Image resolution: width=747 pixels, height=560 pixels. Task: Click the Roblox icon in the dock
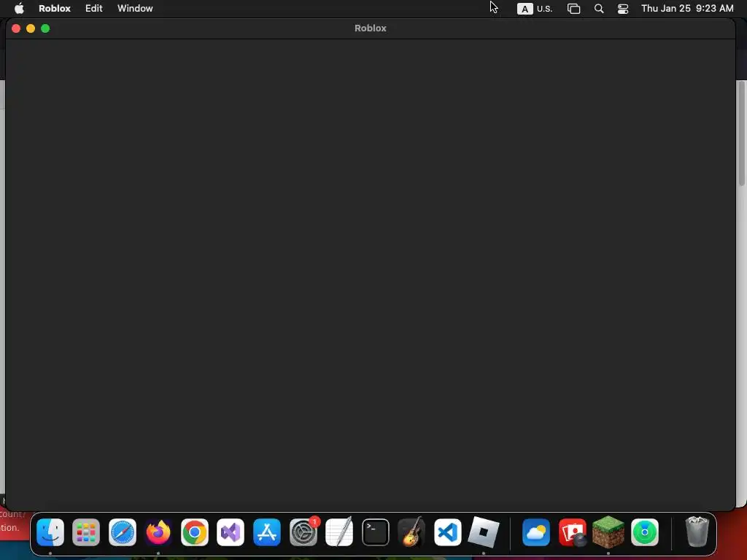pyautogui.click(x=484, y=532)
